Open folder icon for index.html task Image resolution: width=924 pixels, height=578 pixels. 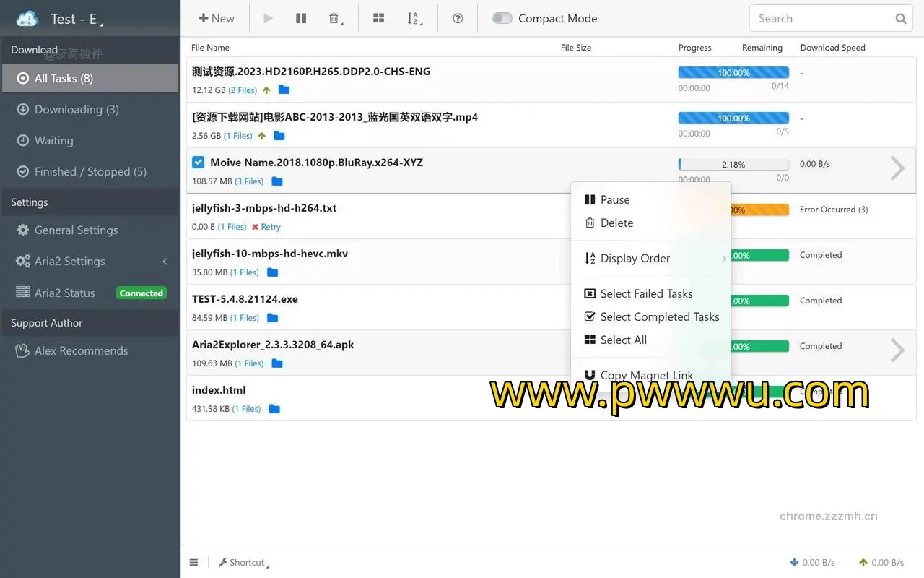[x=274, y=409]
